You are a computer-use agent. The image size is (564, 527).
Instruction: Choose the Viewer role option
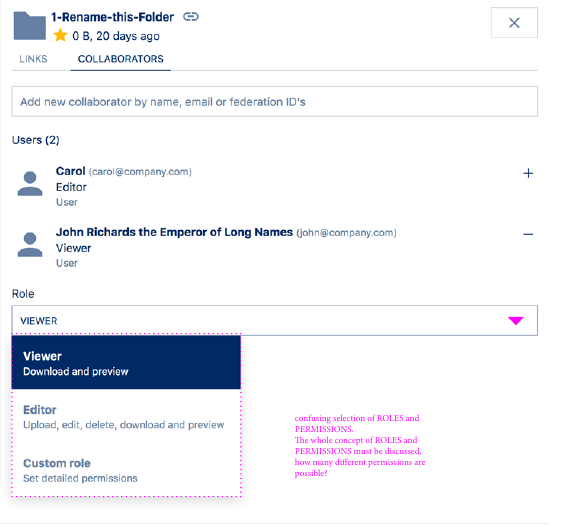pyautogui.click(x=126, y=362)
